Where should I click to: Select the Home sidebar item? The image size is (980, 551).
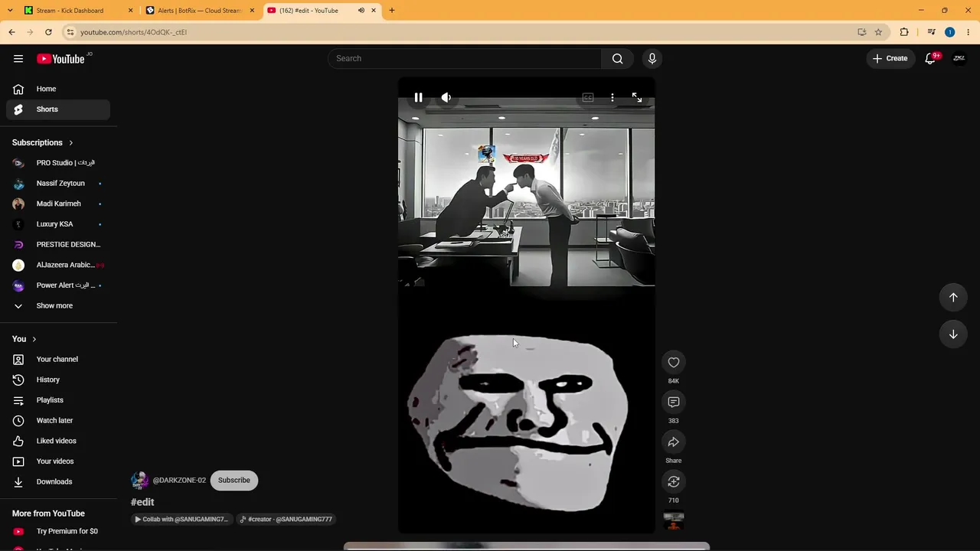click(58, 90)
